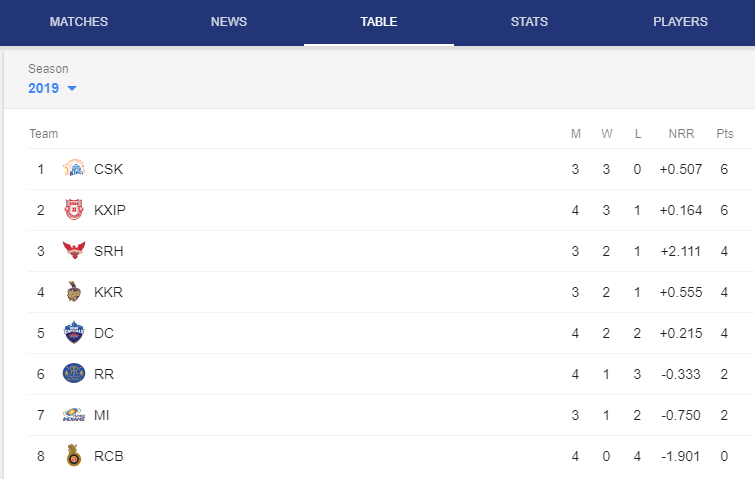This screenshot has height=479, width=755.
Task: Click the SRH team name
Action: pyautogui.click(x=108, y=251)
